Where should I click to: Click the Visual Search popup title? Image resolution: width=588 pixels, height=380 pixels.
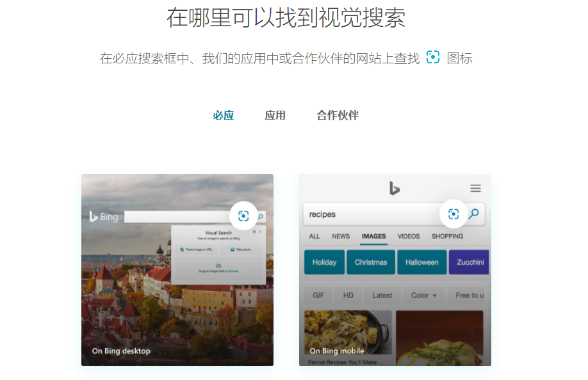pyautogui.click(x=218, y=232)
